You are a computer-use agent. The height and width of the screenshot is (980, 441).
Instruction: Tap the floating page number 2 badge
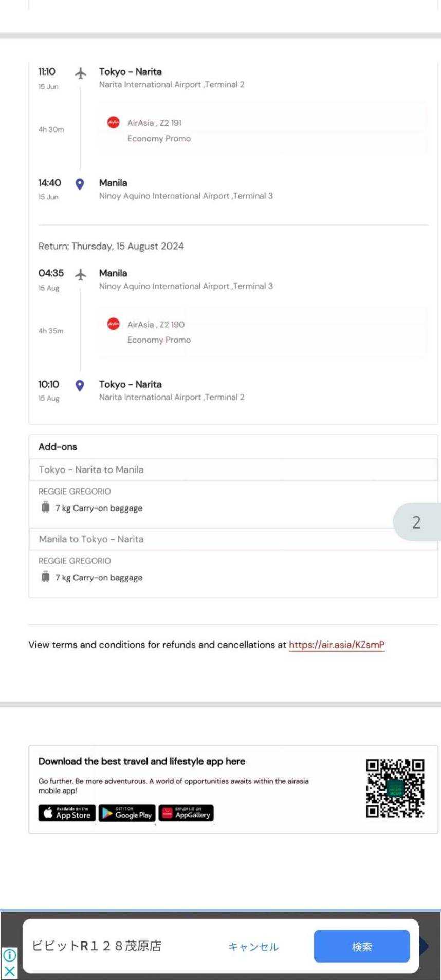[416, 522]
